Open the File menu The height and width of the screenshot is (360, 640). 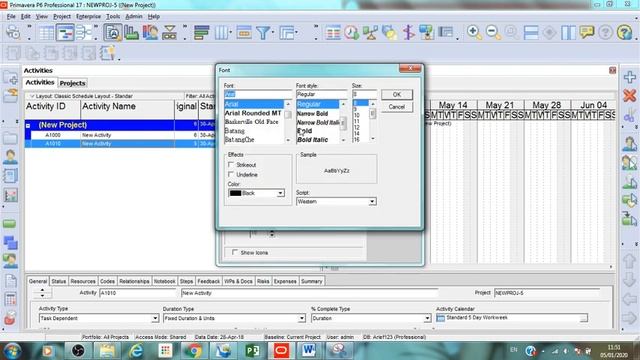(x=11, y=16)
